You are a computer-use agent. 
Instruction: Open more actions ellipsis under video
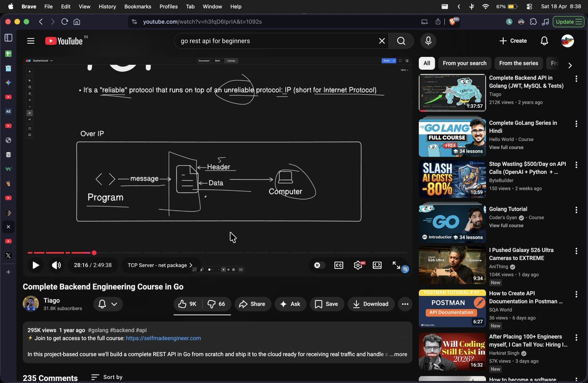(405, 304)
